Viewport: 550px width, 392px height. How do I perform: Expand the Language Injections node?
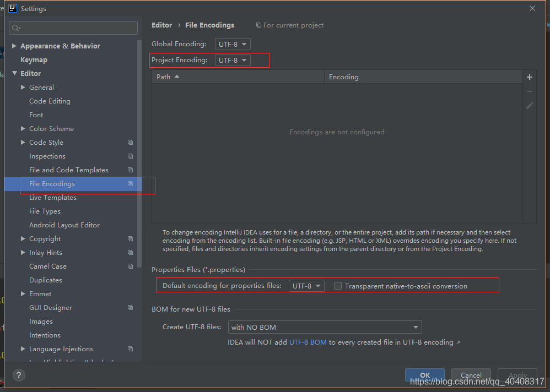coord(23,349)
